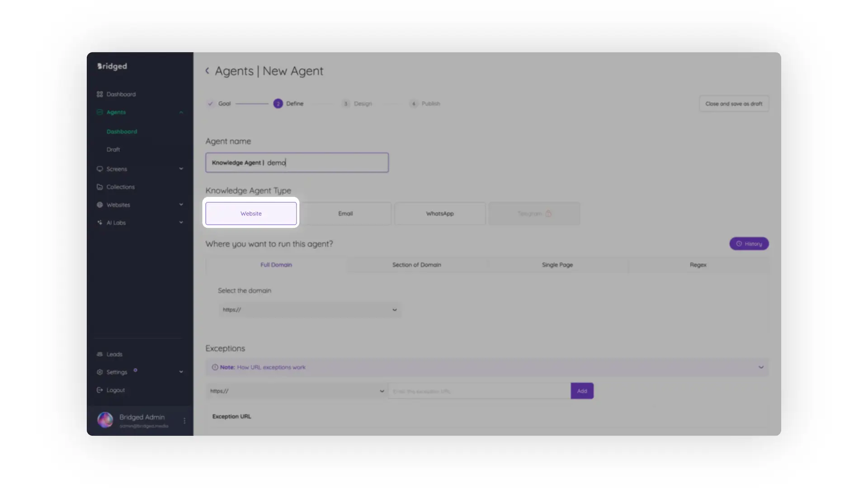The image size is (868, 488).
Task: Open the History panel
Action: point(749,244)
